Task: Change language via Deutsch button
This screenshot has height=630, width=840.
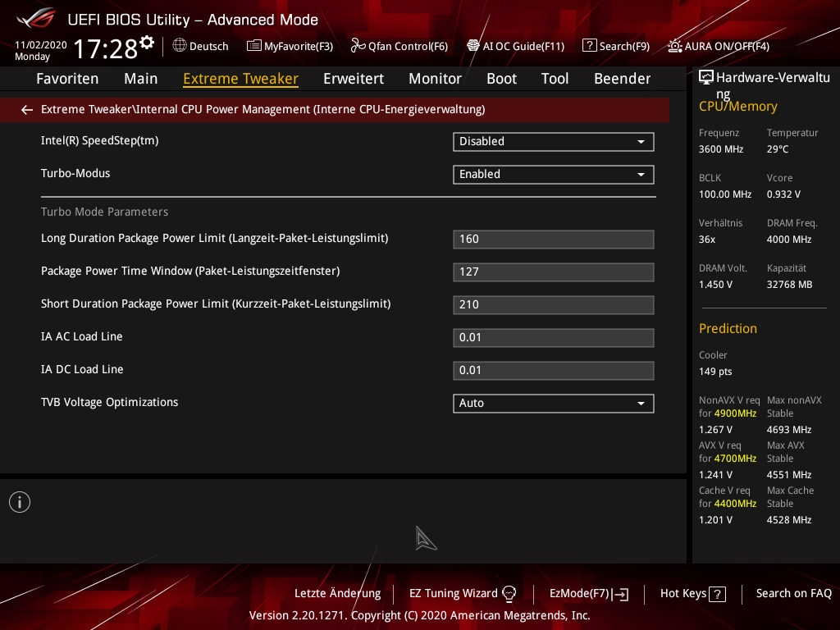Action: (201, 46)
